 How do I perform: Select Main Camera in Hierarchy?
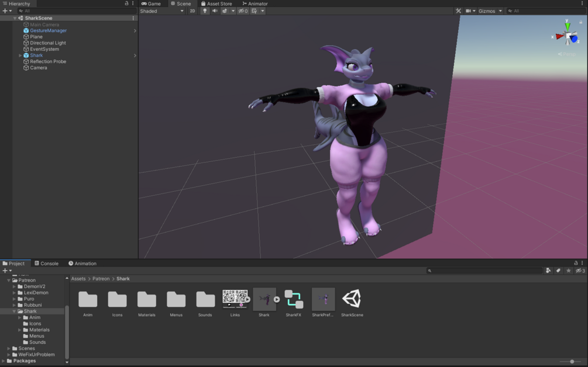pos(44,25)
